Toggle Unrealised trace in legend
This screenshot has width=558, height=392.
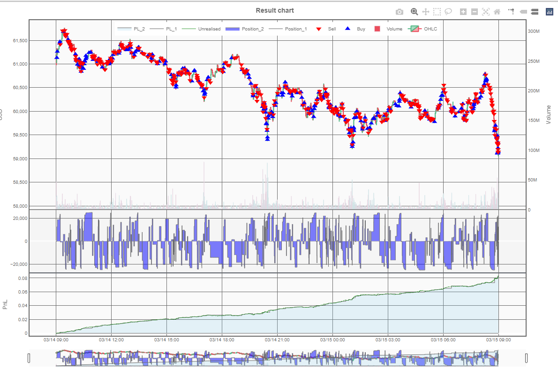coord(201,29)
